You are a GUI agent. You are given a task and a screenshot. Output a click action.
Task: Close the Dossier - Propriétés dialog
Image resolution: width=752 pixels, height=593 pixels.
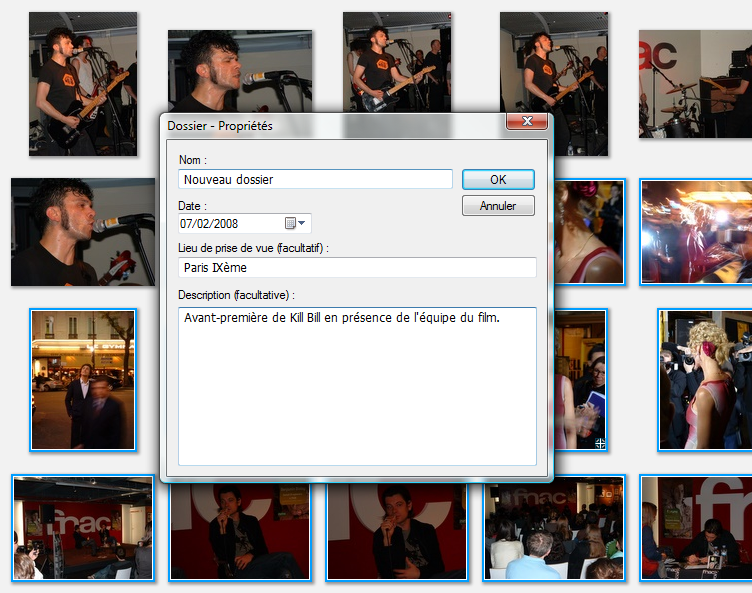(527, 121)
